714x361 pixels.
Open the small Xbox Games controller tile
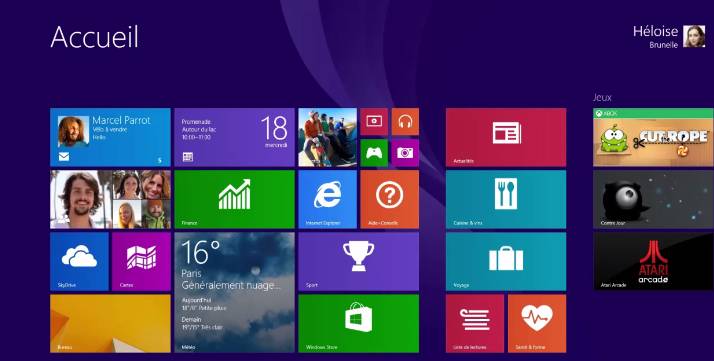[x=374, y=153]
